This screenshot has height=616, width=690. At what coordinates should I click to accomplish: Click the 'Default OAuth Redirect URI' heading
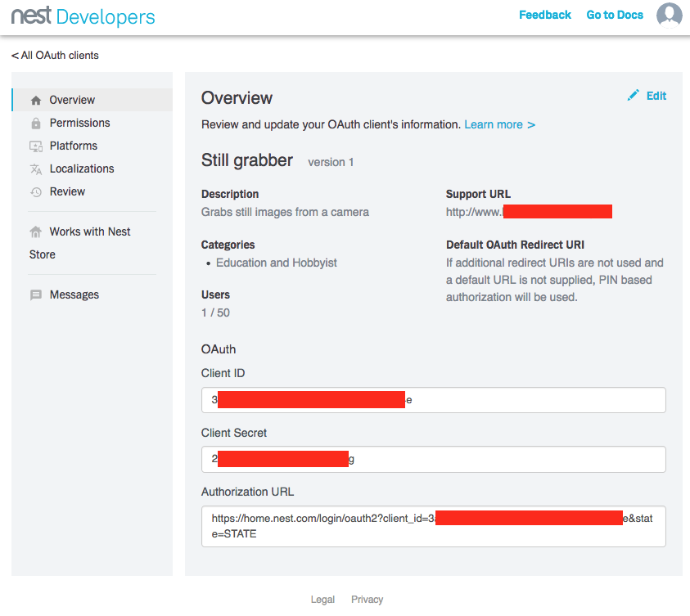point(516,245)
